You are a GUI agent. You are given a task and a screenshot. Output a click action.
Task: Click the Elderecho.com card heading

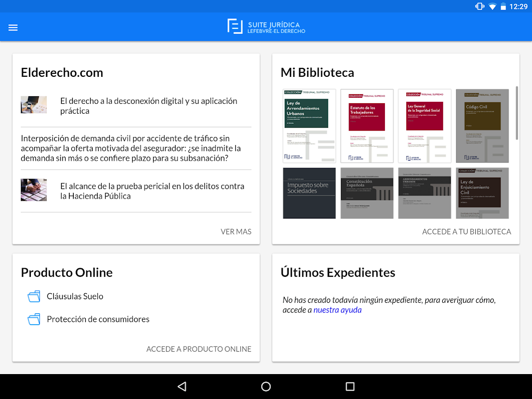click(x=62, y=73)
